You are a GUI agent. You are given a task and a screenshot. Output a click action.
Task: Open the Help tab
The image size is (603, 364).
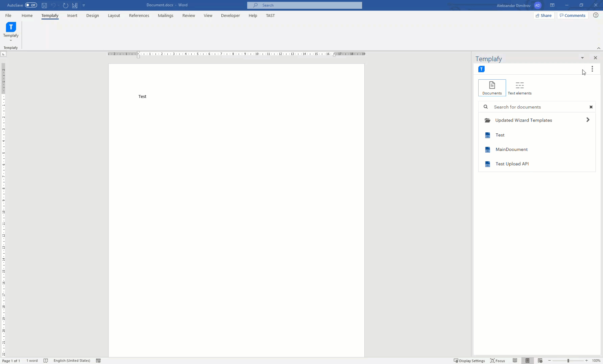point(253,16)
